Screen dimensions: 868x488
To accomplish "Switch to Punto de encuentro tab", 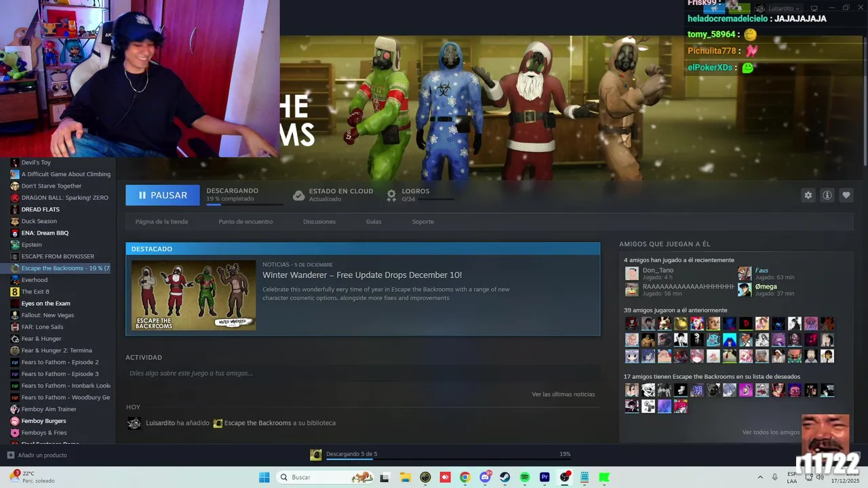I will pos(245,222).
